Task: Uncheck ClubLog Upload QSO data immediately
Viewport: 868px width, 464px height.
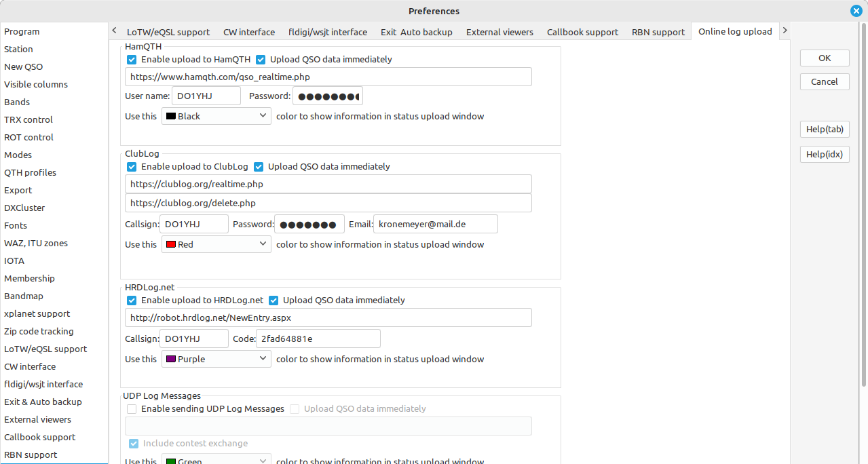Action: [x=259, y=167]
